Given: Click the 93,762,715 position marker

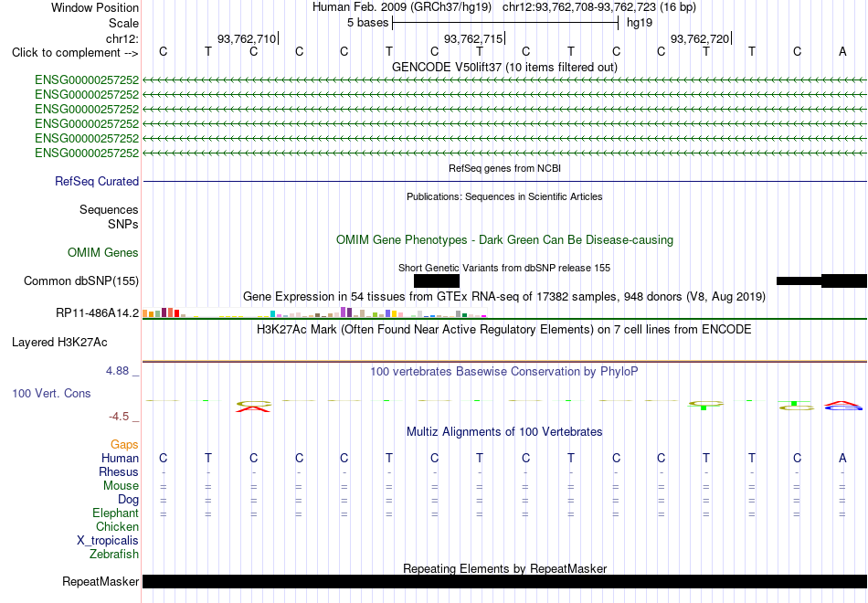Looking at the screenshot, I should (474, 38).
